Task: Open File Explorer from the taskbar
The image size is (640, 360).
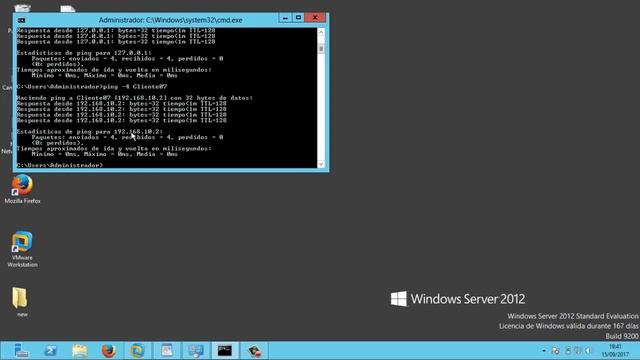Action: [80, 351]
